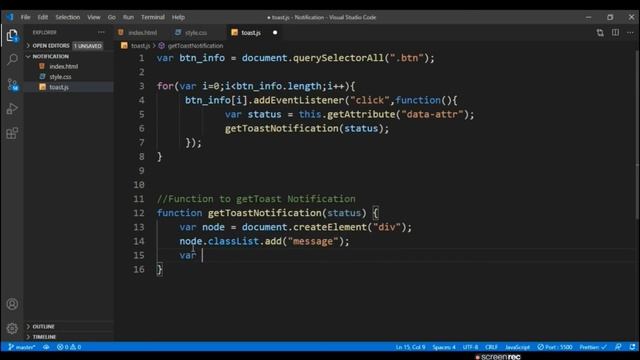Click addEventListener on line 4

(299, 100)
